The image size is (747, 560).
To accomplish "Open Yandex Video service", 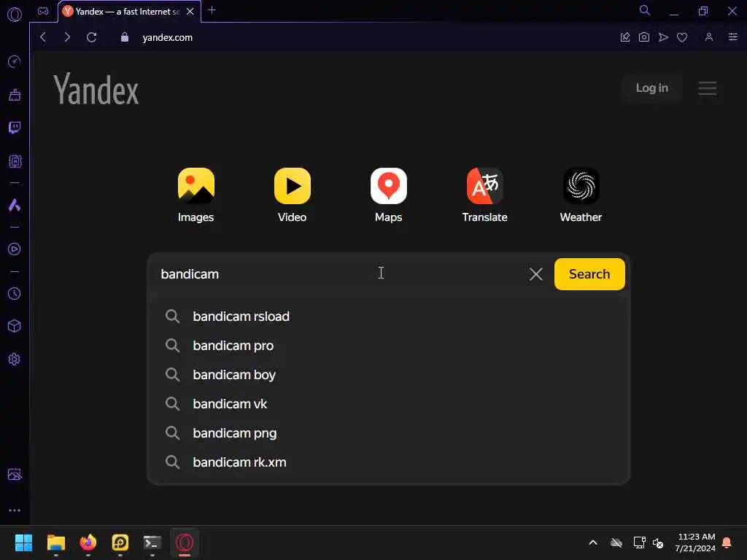I will (292, 195).
